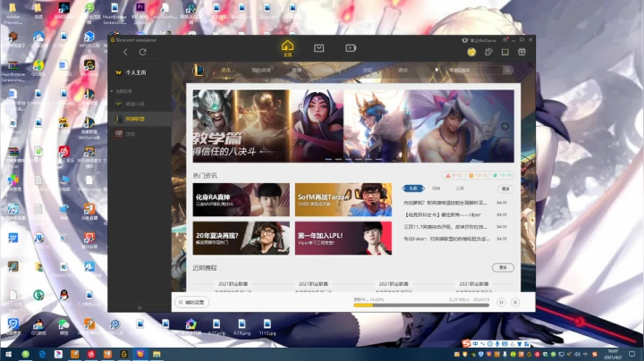Screen dimensions: 644x361
Task: Select the 公告 news filter
Action: (x=460, y=189)
